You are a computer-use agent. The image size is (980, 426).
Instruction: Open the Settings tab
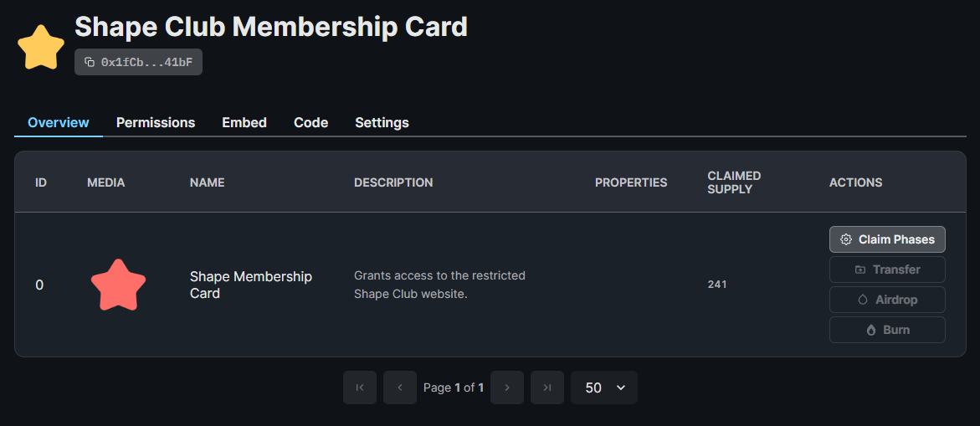[x=382, y=122]
